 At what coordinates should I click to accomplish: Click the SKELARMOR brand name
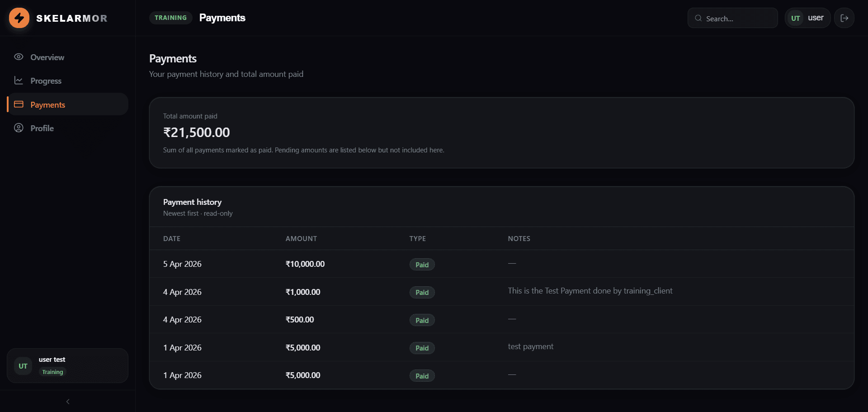pos(72,19)
